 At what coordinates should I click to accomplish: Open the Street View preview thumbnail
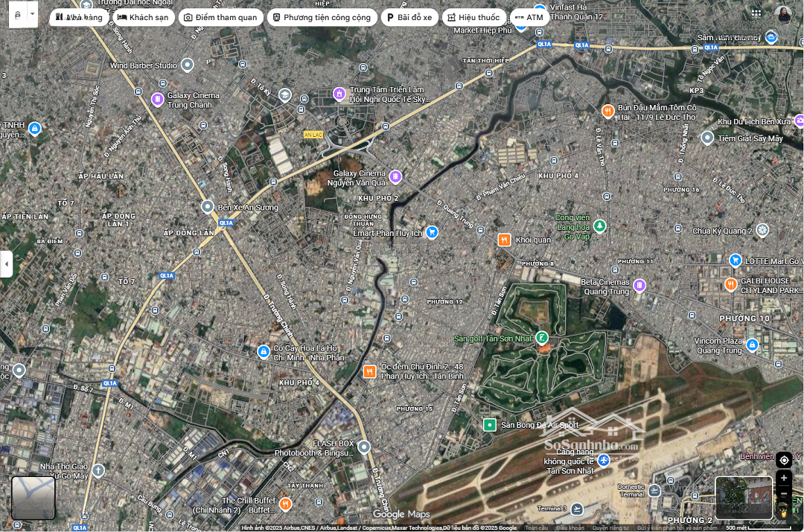point(743,497)
